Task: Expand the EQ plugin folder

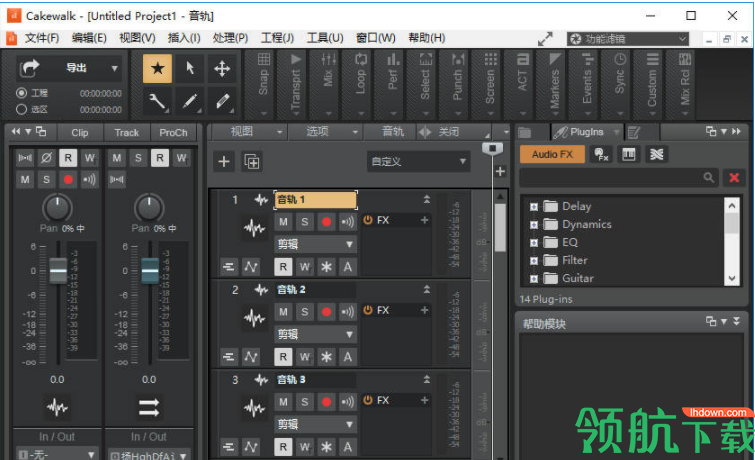Action: (534, 243)
